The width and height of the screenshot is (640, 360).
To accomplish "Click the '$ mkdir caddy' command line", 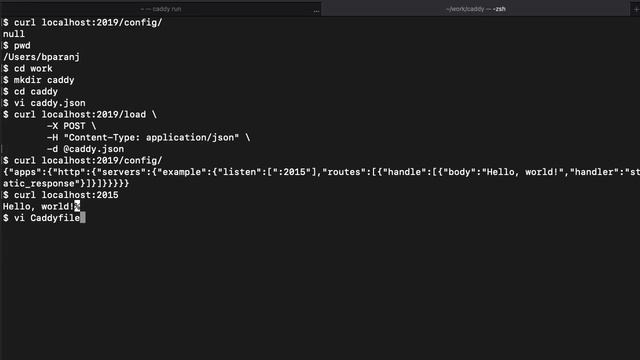I will click(x=39, y=80).
